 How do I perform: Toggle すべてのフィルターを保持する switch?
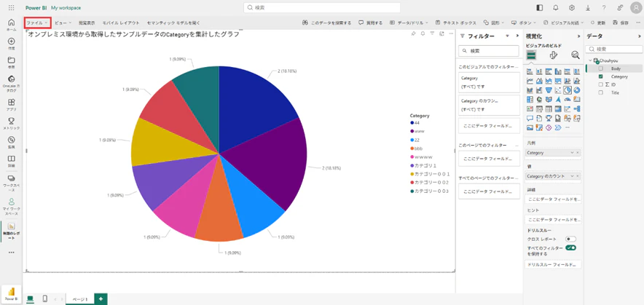click(570, 247)
